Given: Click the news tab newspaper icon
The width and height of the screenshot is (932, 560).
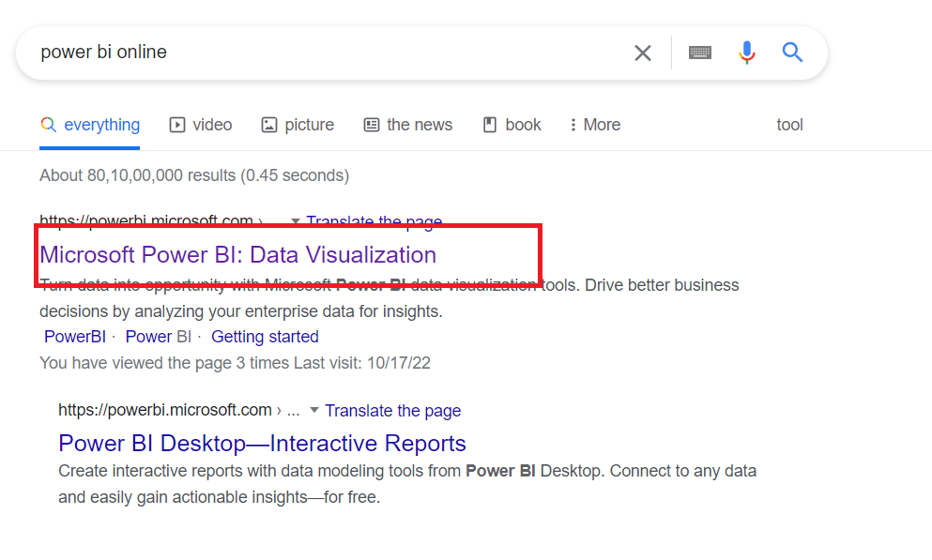Looking at the screenshot, I should point(372,125).
